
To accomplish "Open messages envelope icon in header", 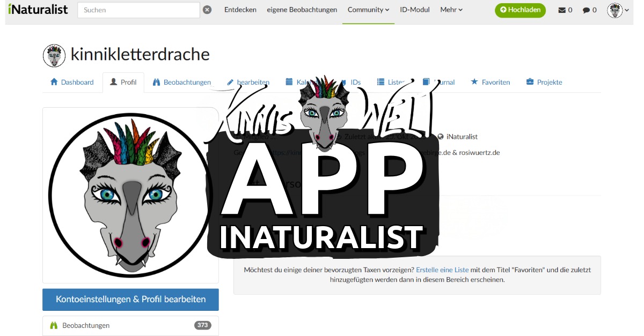I will (562, 10).
